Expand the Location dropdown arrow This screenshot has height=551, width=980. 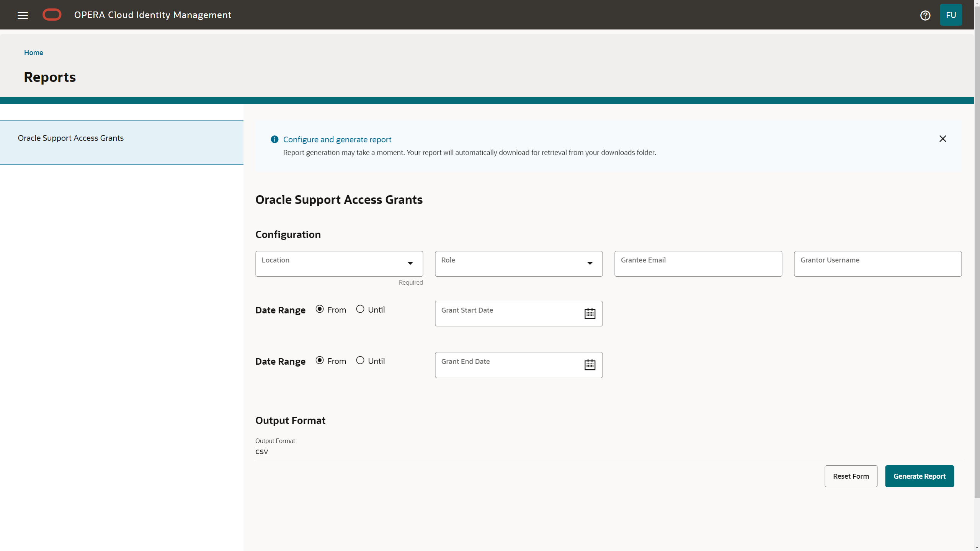[x=410, y=264]
